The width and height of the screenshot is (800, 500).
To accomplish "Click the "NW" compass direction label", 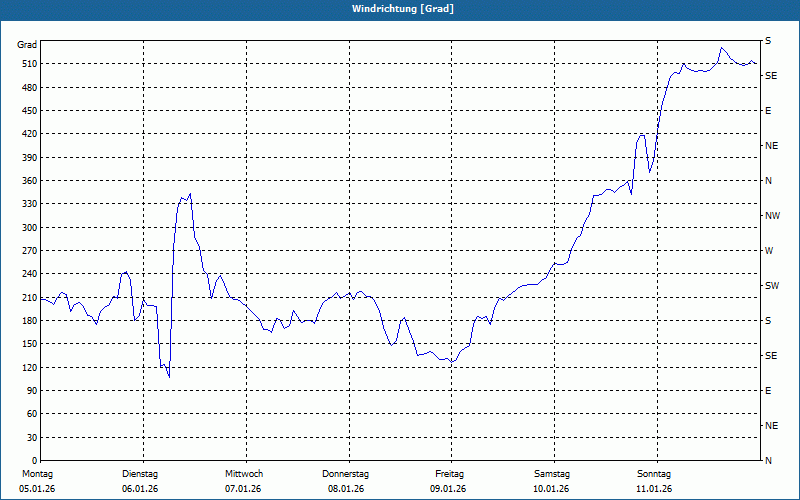I will point(772,216).
